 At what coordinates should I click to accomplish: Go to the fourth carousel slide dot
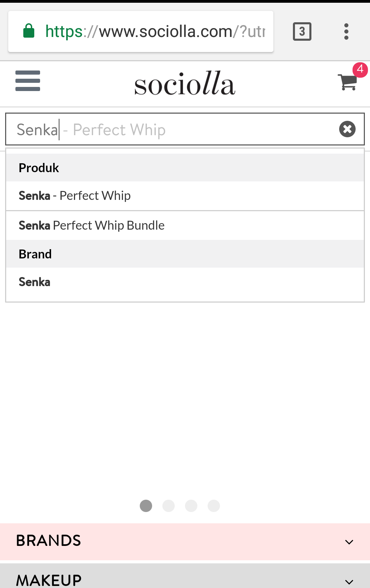click(x=214, y=506)
